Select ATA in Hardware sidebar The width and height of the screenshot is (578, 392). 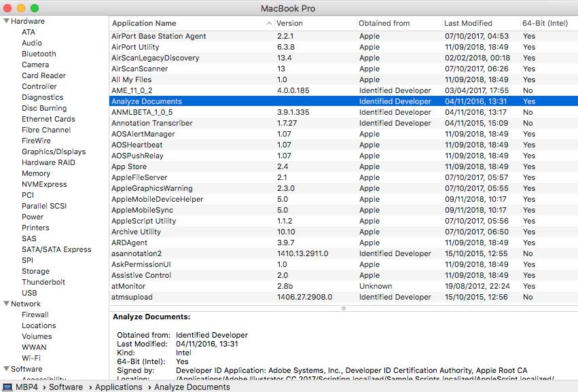click(29, 32)
